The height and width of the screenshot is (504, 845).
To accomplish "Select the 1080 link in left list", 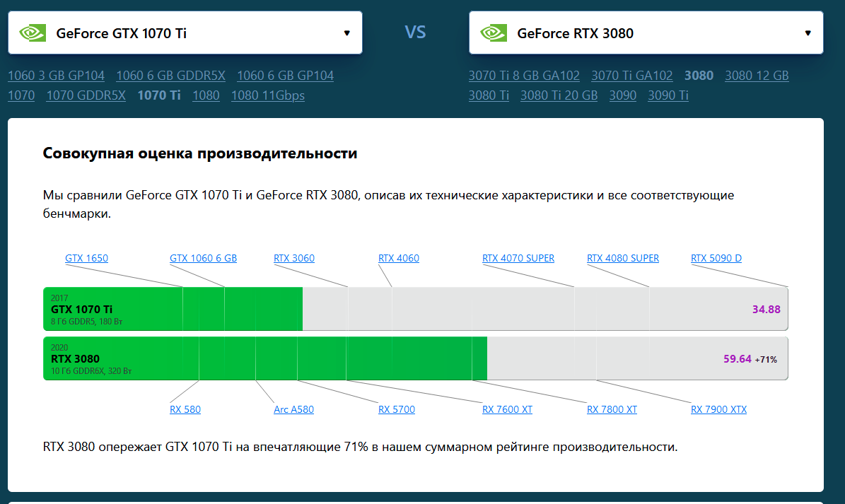I will (206, 95).
